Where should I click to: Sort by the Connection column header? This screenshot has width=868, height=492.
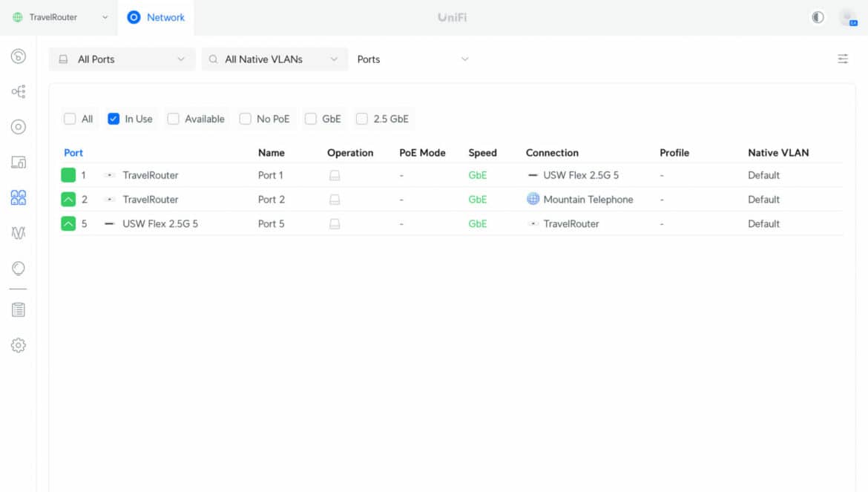(x=552, y=153)
